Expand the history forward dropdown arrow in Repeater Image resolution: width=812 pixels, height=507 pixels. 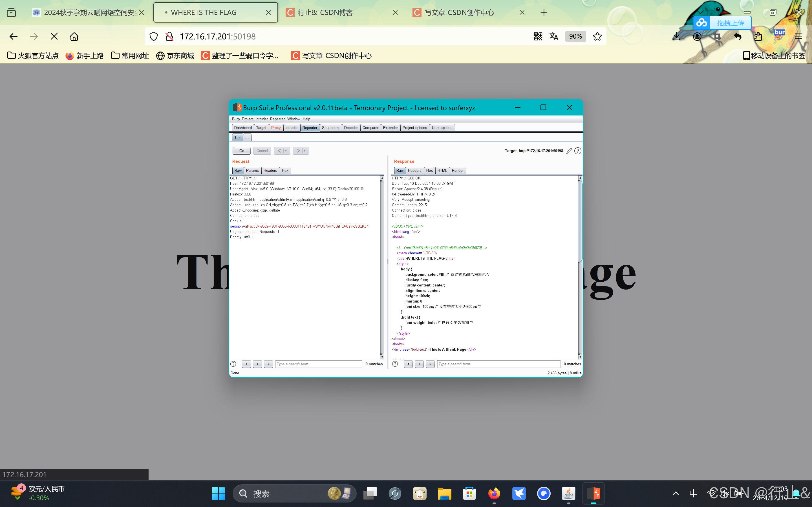[305, 151]
